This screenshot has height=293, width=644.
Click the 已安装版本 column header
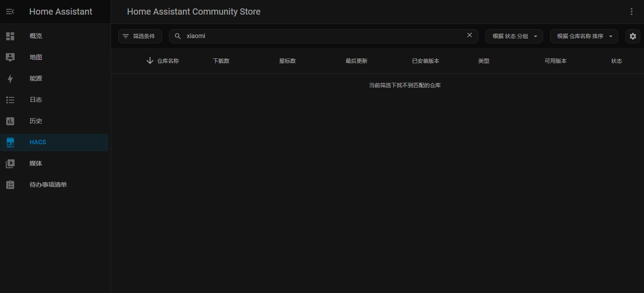pyautogui.click(x=426, y=61)
